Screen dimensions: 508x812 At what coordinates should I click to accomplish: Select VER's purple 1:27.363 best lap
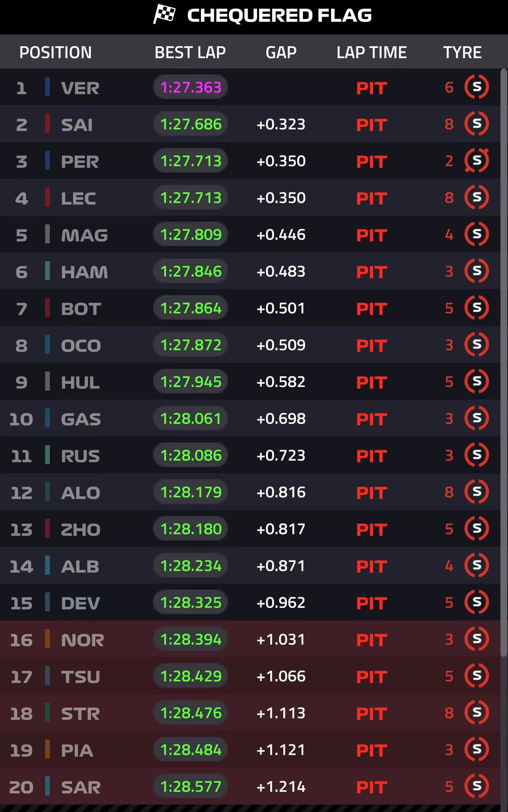point(190,87)
